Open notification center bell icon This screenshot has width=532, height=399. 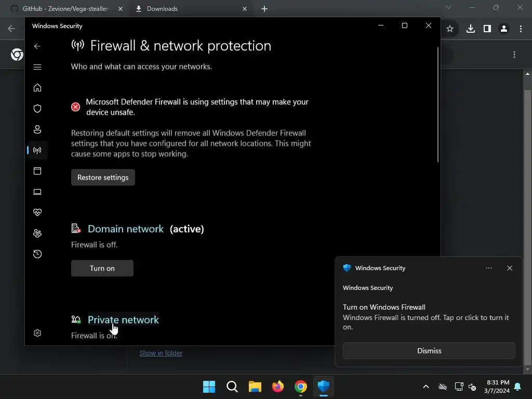coord(518,387)
